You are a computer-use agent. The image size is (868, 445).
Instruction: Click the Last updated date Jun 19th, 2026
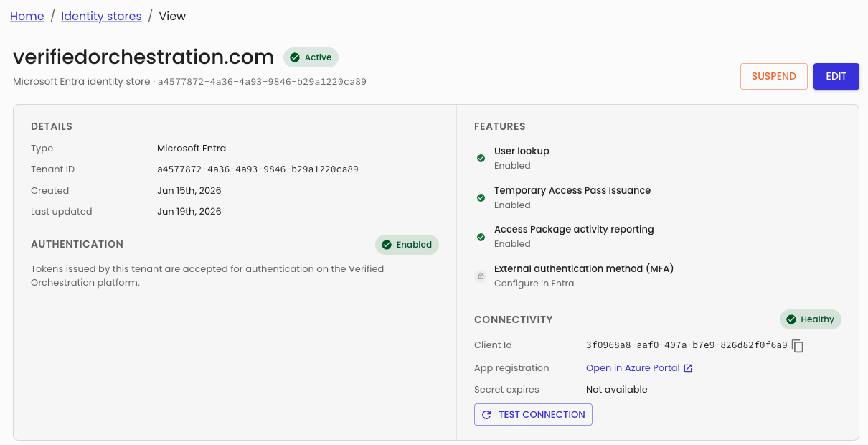(x=189, y=212)
